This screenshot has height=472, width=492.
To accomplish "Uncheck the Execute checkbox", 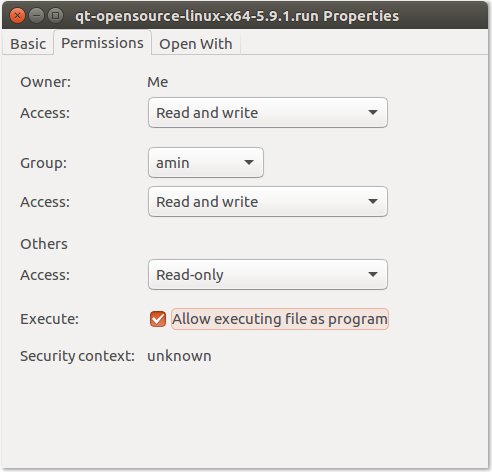I will (158, 319).
